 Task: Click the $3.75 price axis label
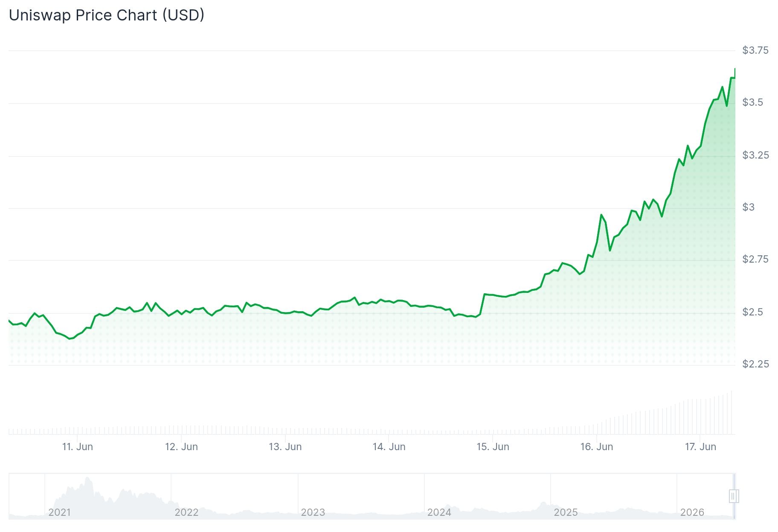tap(755, 50)
